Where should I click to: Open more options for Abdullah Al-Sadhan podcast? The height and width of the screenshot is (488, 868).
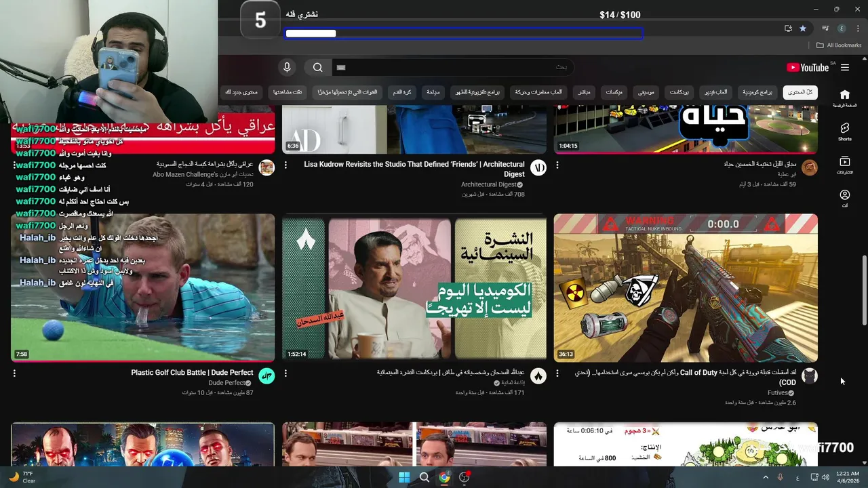point(285,373)
